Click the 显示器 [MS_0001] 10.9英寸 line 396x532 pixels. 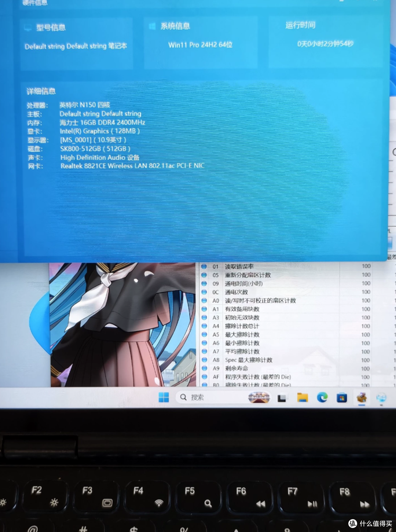77,140
